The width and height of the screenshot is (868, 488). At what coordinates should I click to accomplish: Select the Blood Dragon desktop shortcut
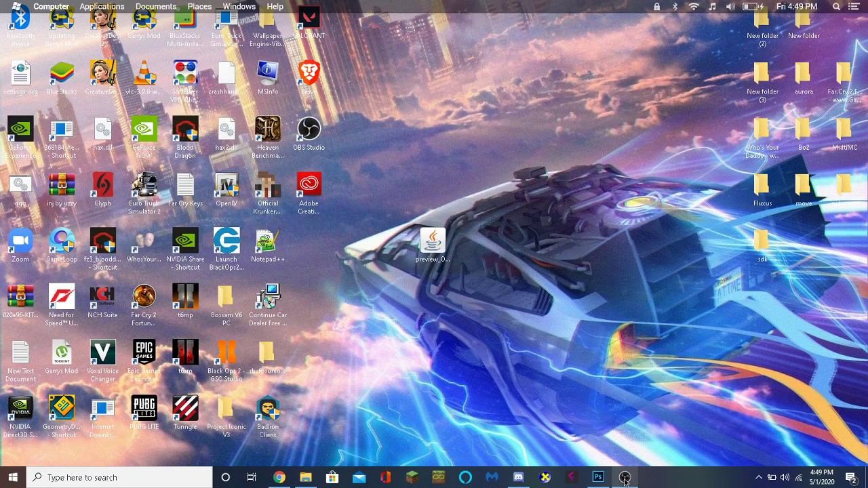point(185,129)
